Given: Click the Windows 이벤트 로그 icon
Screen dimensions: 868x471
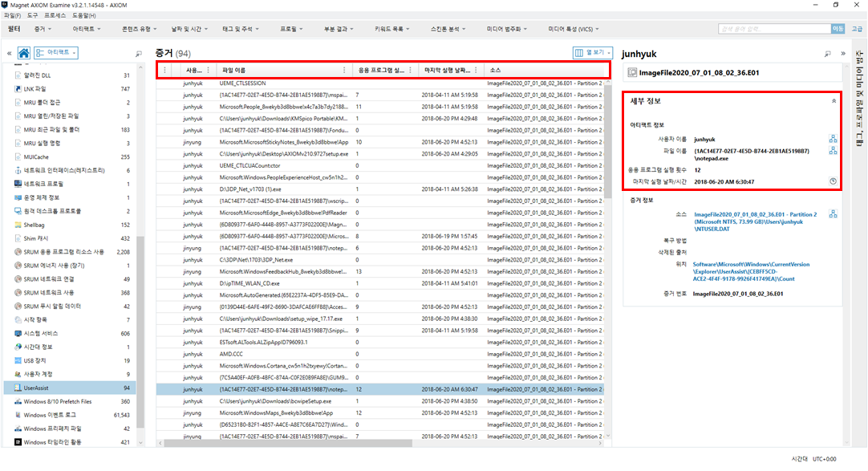Looking at the screenshot, I should 18,415.
